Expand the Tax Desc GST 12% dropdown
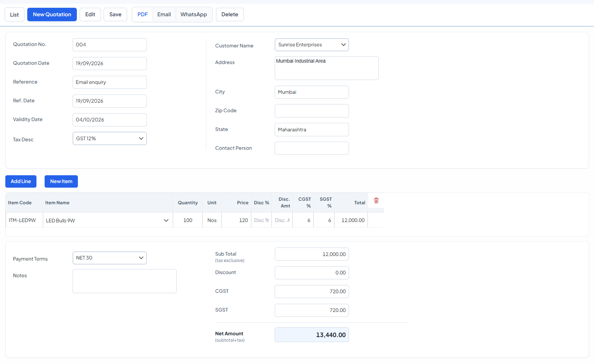 pos(110,138)
